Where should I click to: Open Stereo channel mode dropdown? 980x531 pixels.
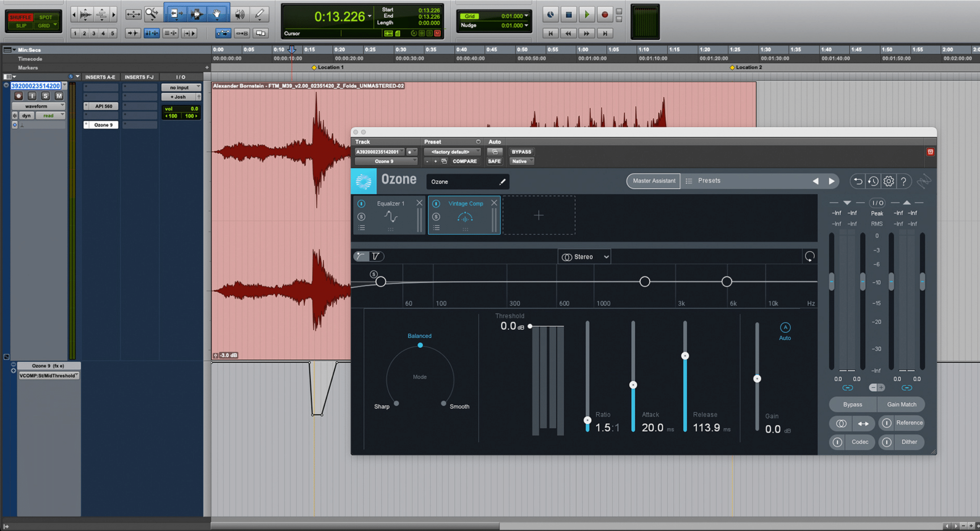coord(585,257)
